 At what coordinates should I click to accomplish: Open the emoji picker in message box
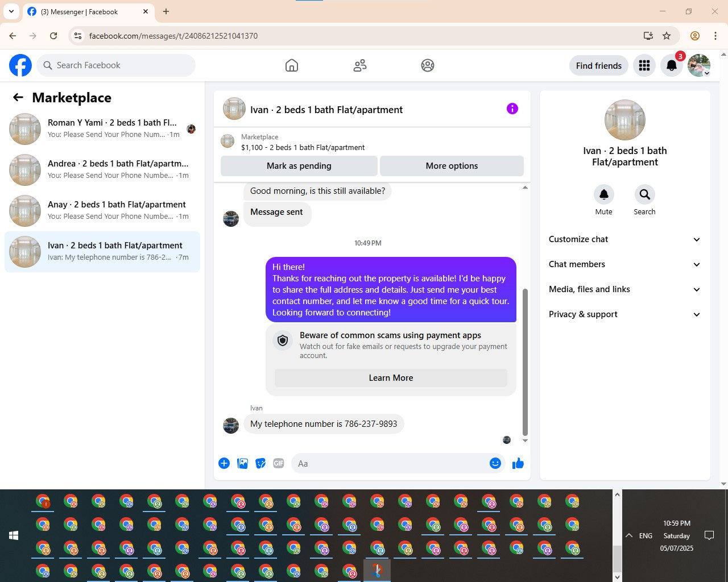click(x=495, y=463)
